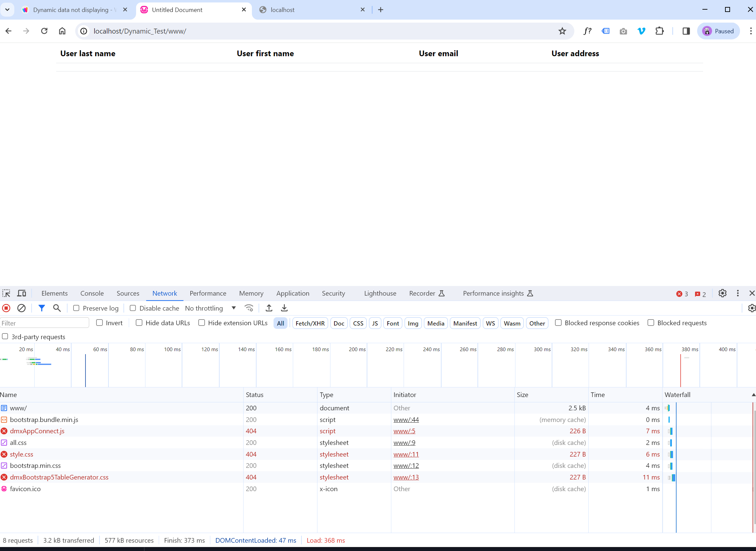The height and width of the screenshot is (551, 756).
Task: Open the Application DevTools tab
Action: point(292,294)
